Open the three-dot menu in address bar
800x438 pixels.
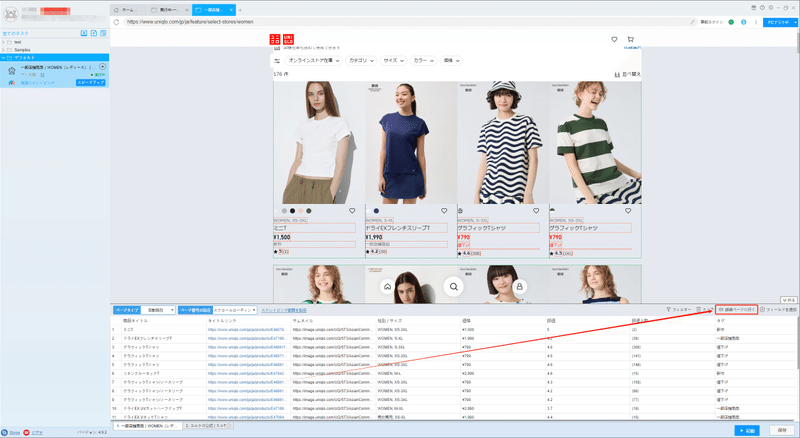[756, 22]
